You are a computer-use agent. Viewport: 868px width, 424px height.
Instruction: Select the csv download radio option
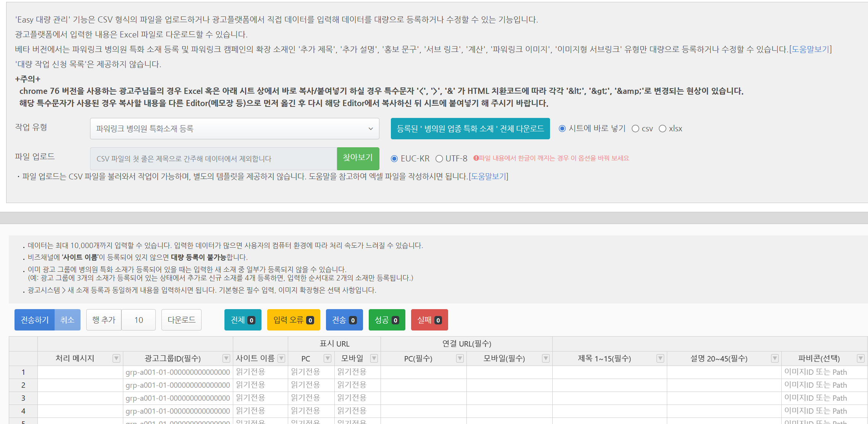pos(636,129)
